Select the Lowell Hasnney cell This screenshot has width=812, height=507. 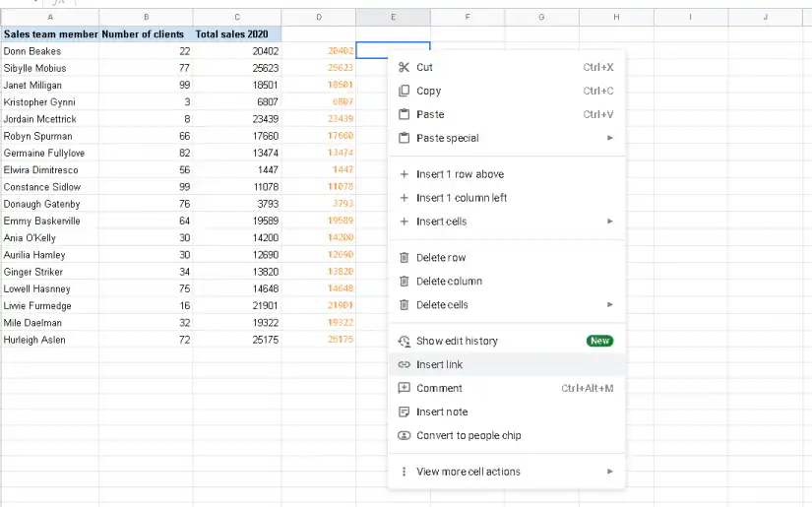point(50,289)
